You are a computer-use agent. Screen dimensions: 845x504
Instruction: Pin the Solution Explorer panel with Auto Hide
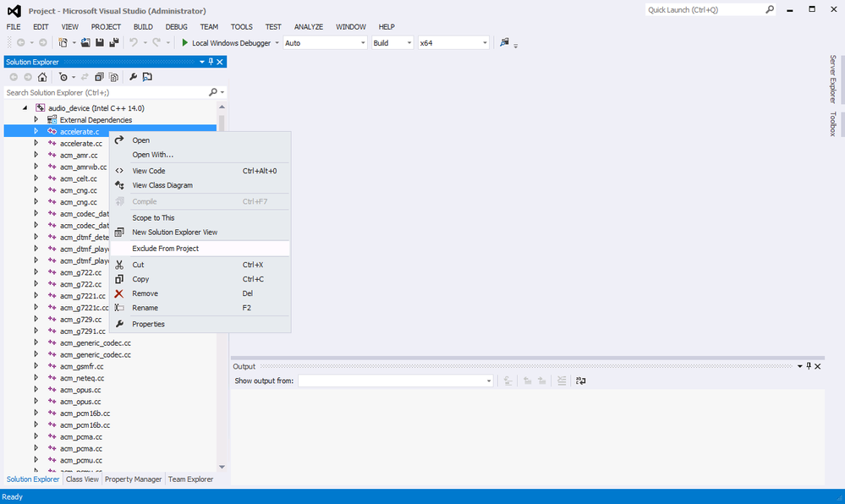pos(211,62)
